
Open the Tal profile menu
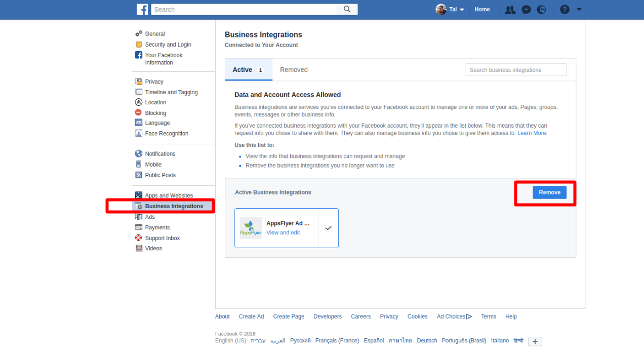point(450,10)
